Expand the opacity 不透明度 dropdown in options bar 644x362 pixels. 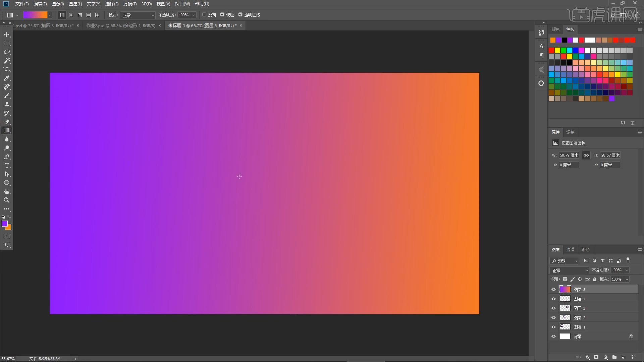[x=194, y=15]
